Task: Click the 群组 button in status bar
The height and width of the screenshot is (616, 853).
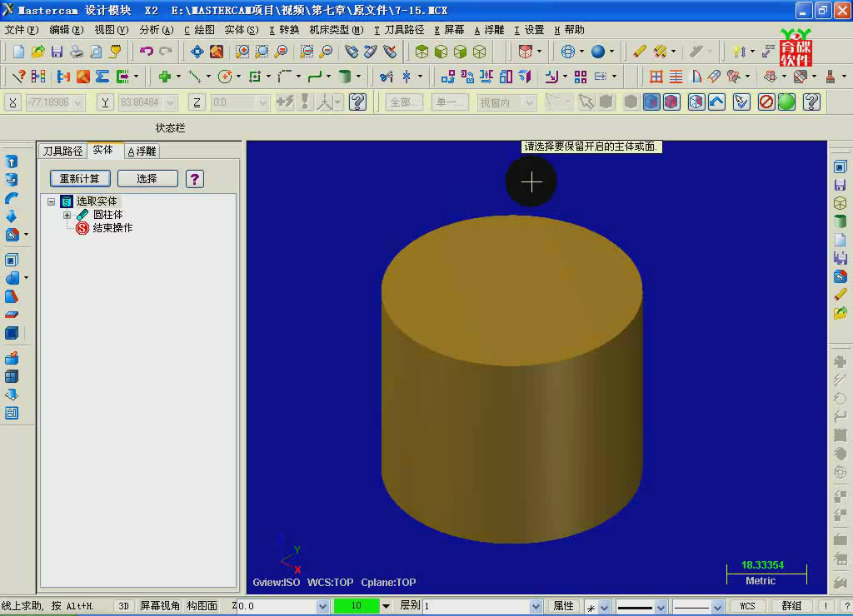Action: 791,606
